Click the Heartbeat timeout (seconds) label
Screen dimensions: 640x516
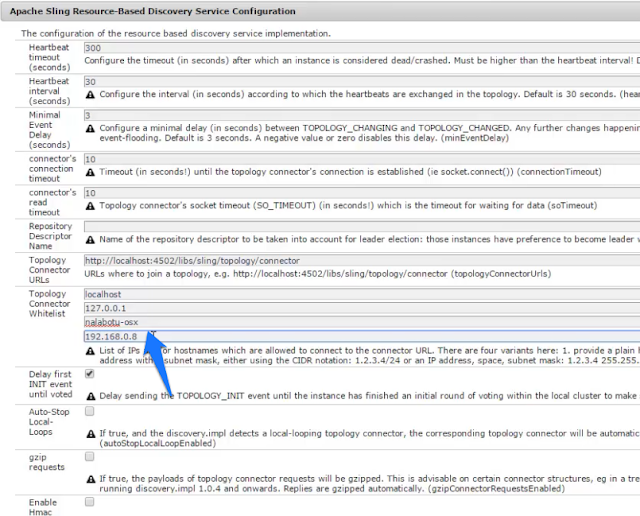coord(49,57)
